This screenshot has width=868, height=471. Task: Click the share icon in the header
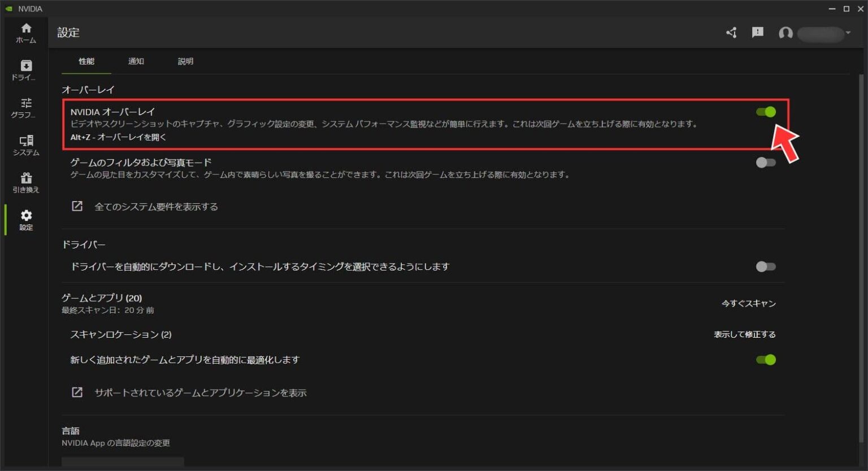(x=731, y=33)
